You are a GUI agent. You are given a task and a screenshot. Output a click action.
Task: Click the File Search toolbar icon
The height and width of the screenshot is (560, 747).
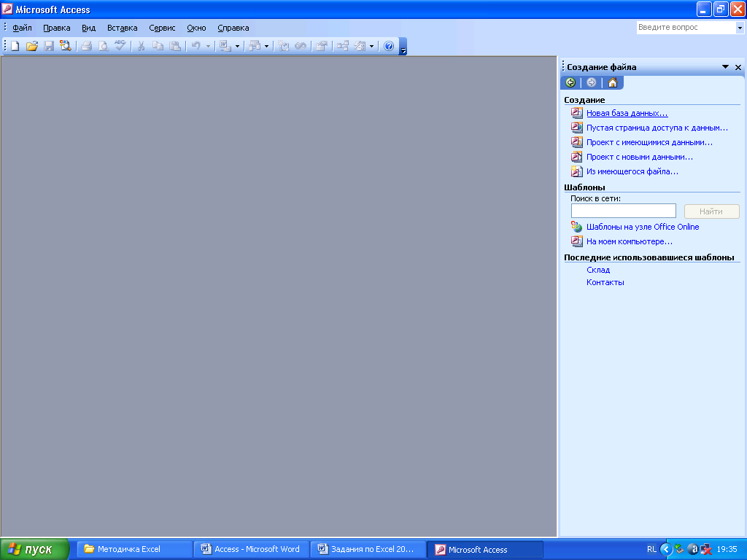pyautogui.click(x=65, y=46)
